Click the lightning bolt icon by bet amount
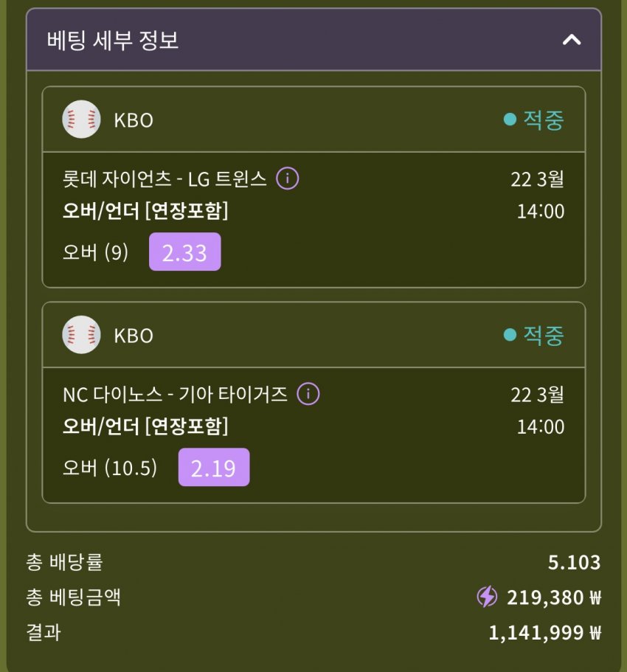 pyautogui.click(x=487, y=597)
